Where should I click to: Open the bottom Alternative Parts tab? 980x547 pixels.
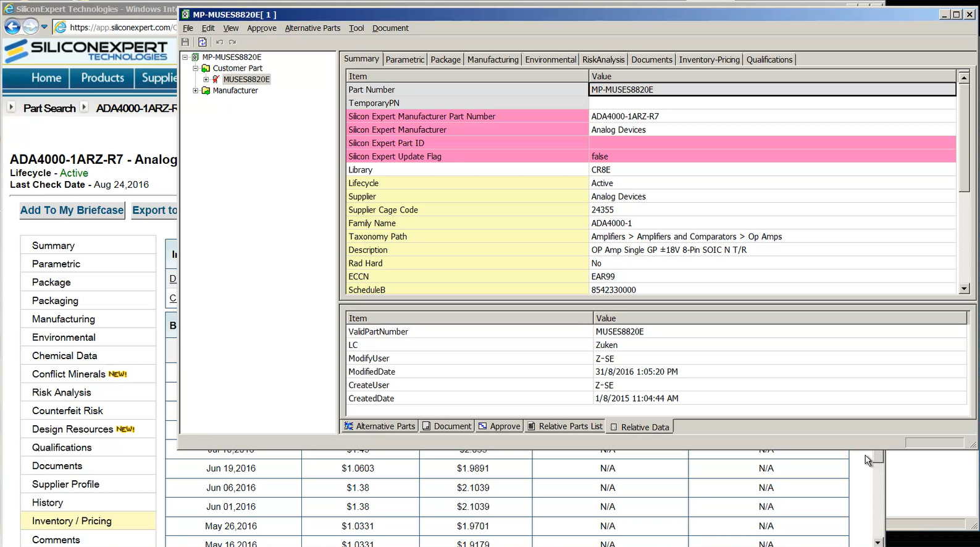pyautogui.click(x=379, y=426)
